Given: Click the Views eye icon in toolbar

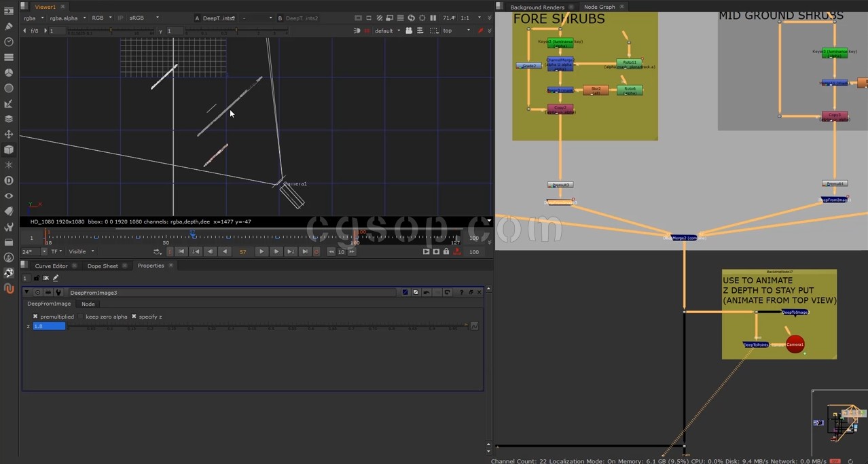Looking at the screenshot, I should [x=9, y=196].
